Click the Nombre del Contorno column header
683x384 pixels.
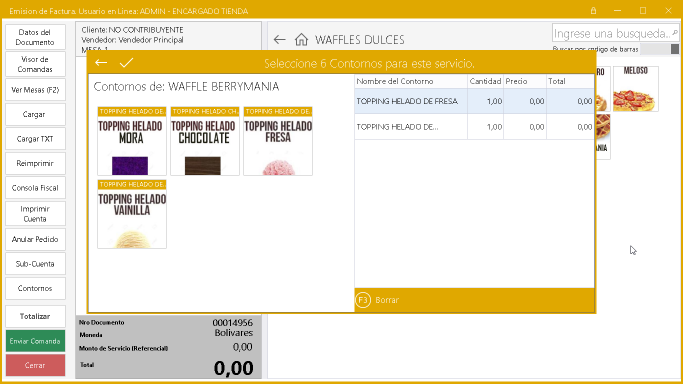point(411,81)
